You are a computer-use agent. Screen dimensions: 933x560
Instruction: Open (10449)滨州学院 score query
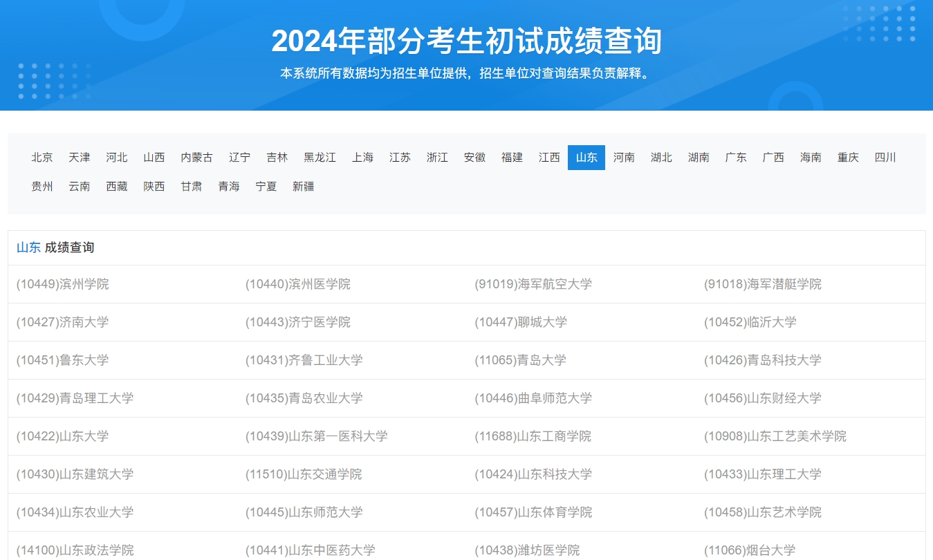(63, 284)
